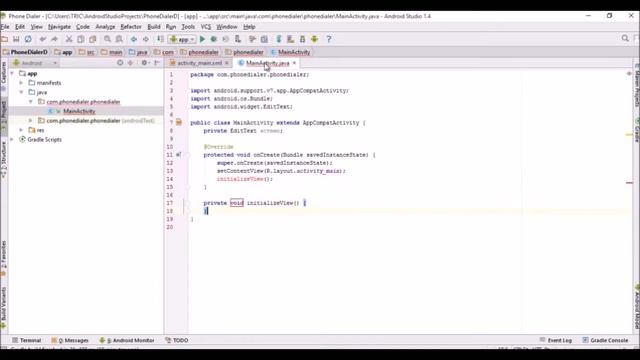The image size is (640, 360).
Task: Open the app run configuration dropdown
Action: coord(182,39)
